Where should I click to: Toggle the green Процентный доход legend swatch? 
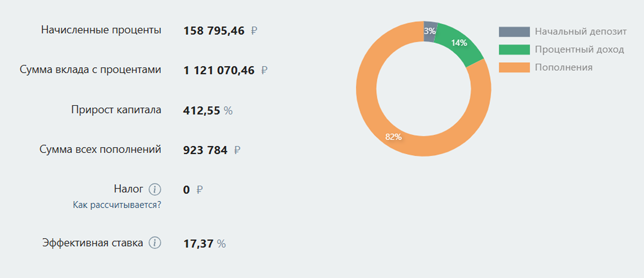click(514, 50)
